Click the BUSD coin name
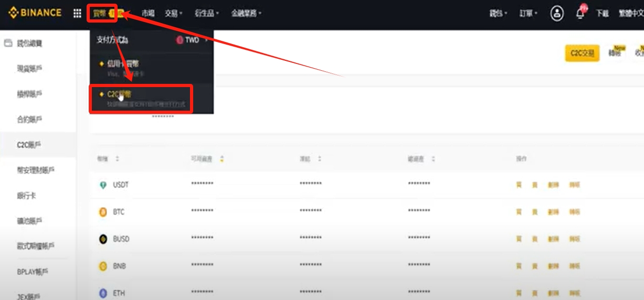 click(121, 239)
